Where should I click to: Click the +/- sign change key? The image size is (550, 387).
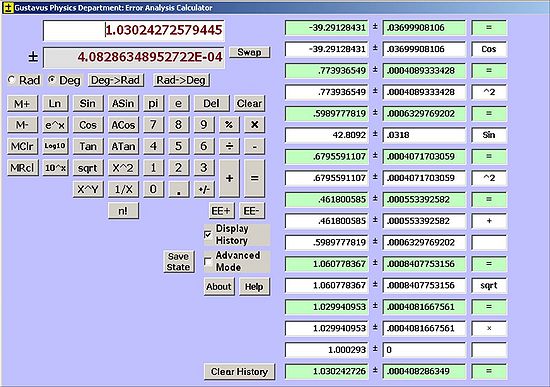[204, 189]
